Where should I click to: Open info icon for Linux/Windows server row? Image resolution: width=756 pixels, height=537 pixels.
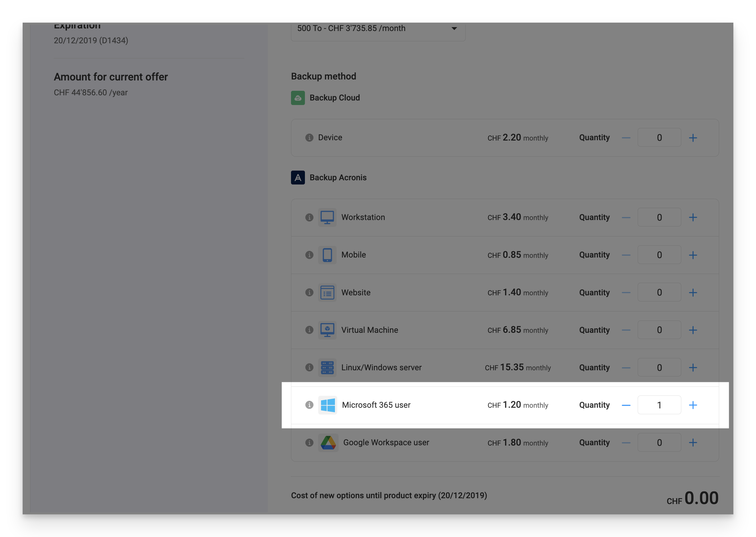[x=309, y=367]
